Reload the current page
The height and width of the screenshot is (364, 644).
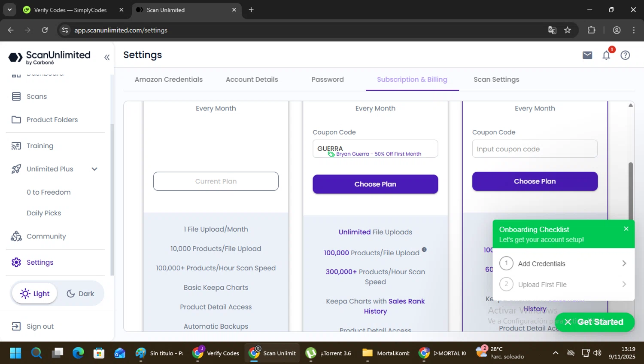tap(45, 30)
